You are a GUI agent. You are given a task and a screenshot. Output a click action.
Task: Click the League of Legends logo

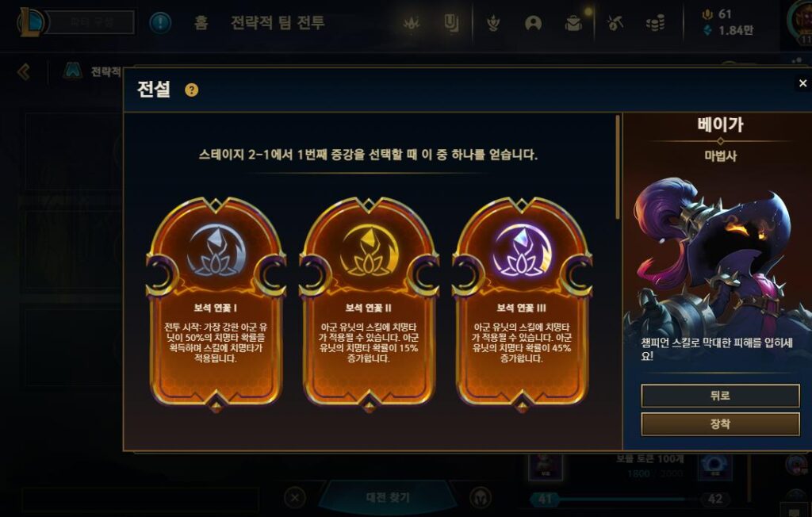(x=32, y=22)
